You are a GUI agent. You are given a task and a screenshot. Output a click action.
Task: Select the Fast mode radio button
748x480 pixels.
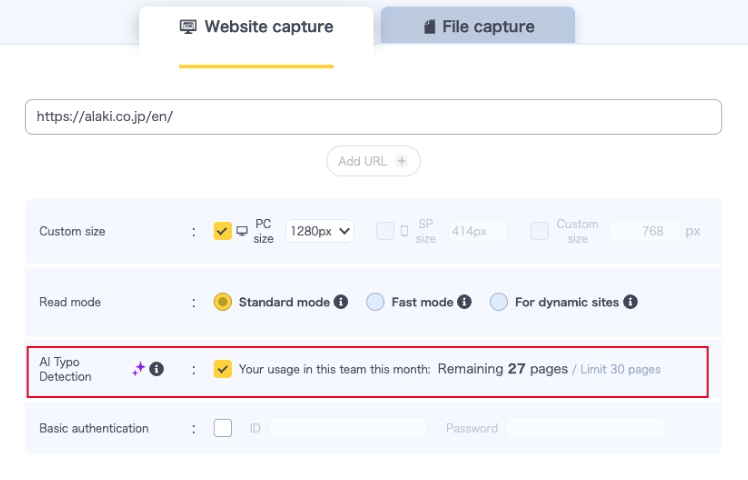tap(375, 302)
